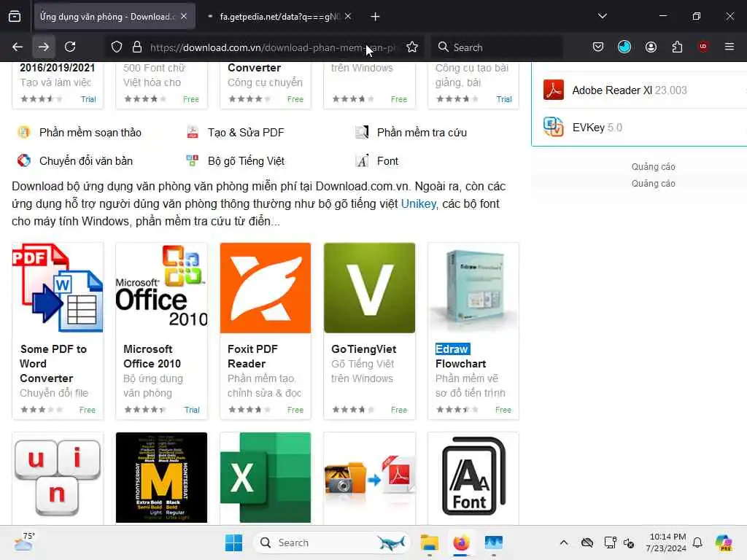Click the GoTiengViet title text
This screenshot has height=560, width=747.
click(363, 349)
